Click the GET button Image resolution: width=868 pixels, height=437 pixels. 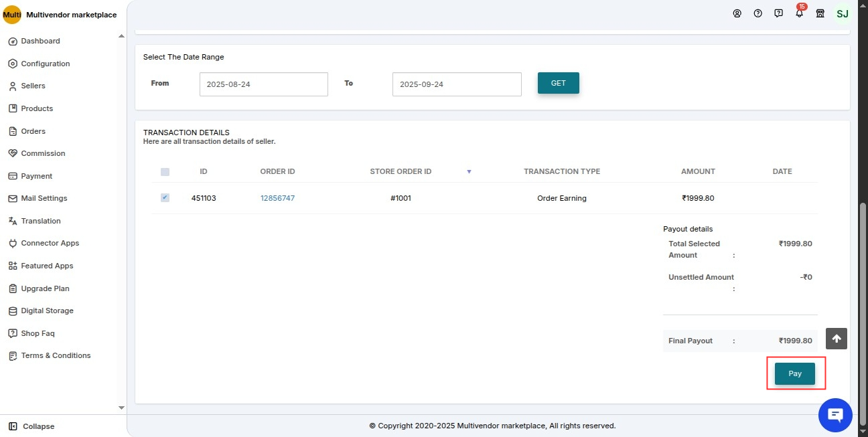(x=559, y=83)
